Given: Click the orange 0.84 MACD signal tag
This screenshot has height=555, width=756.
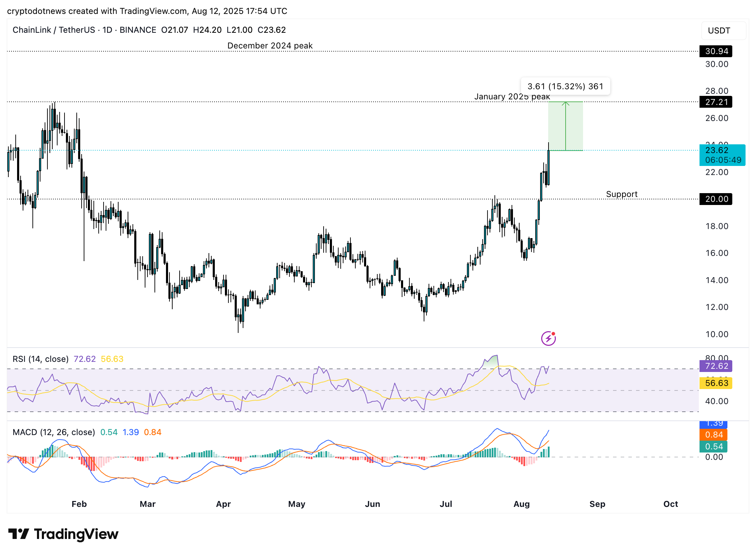Looking at the screenshot, I should tap(713, 435).
